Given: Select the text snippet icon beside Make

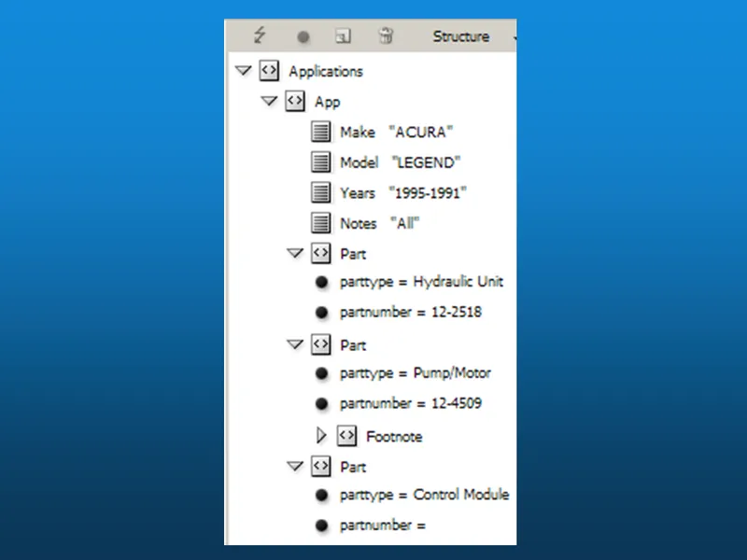Looking at the screenshot, I should coord(320,132).
